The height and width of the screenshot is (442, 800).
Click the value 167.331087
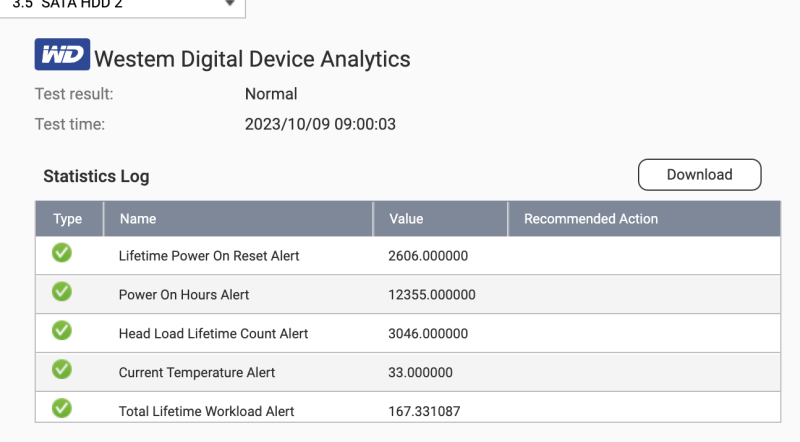pos(424,411)
